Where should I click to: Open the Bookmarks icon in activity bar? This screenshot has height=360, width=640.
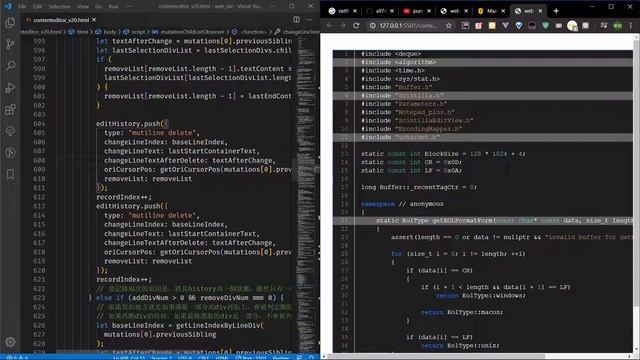pos(10,174)
